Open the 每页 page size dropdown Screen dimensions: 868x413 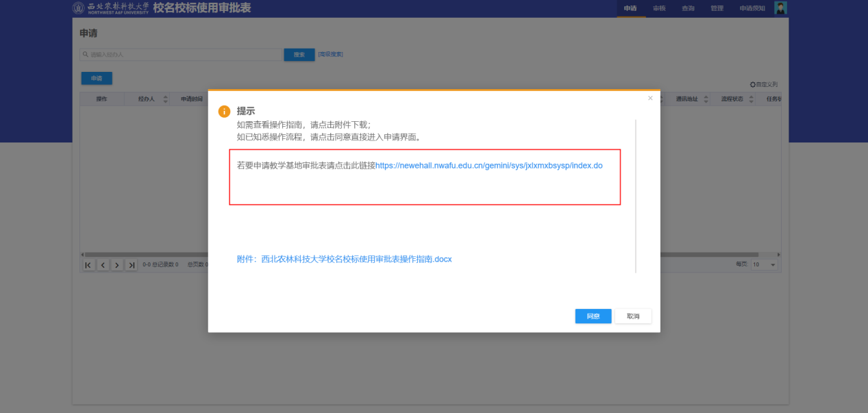tap(765, 265)
